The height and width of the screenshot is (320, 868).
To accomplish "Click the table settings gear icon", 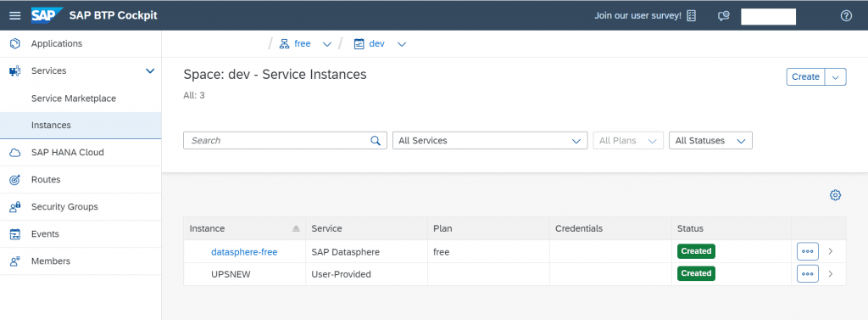I will pyautogui.click(x=835, y=194).
